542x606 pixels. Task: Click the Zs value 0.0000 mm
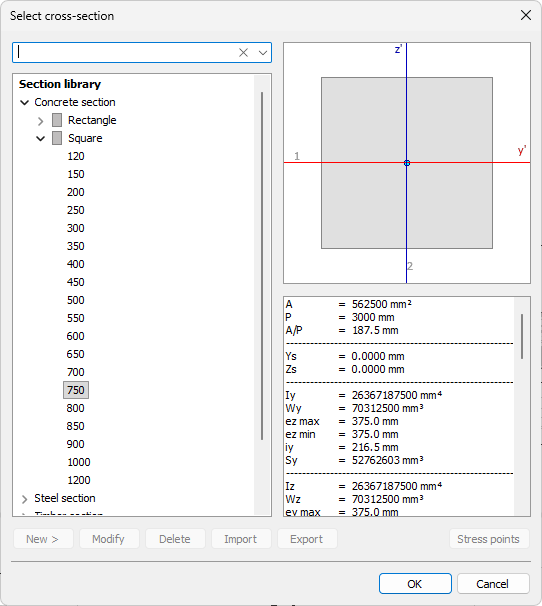tap(378, 369)
